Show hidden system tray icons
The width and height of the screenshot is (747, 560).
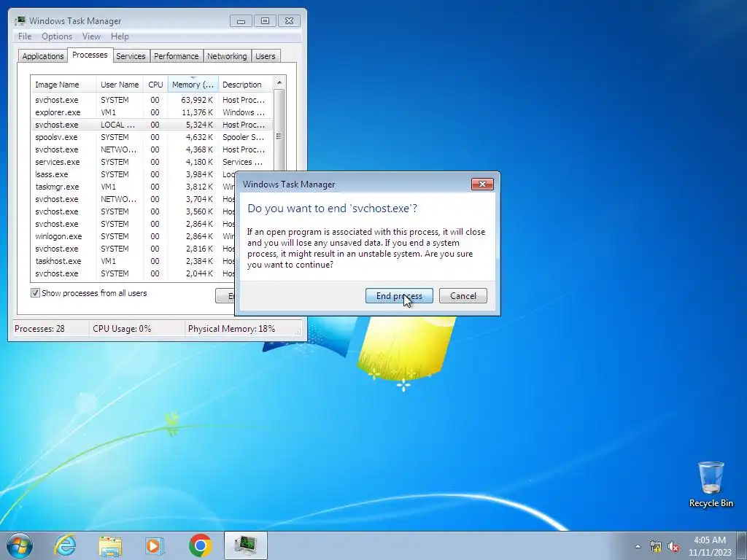(x=638, y=546)
